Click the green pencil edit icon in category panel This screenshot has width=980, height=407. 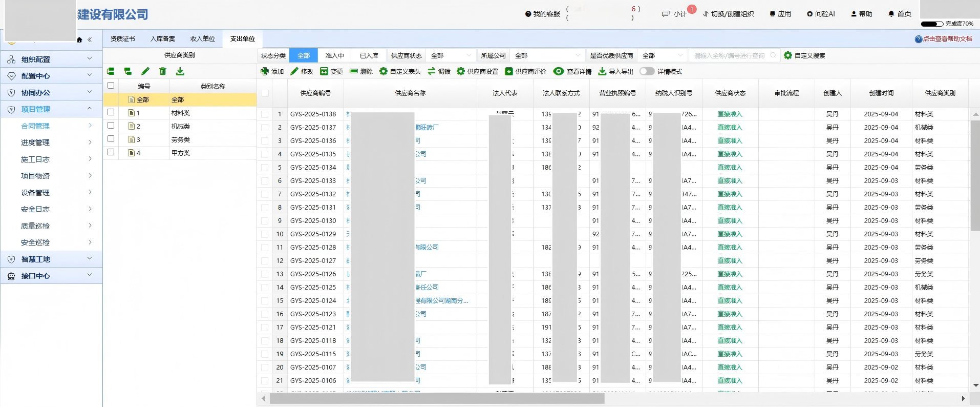click(145, 71)
